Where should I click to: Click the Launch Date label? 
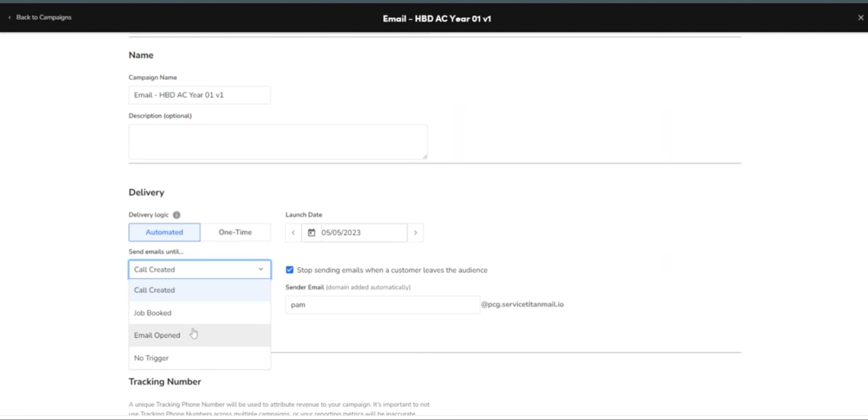click(x=304, y=215)
